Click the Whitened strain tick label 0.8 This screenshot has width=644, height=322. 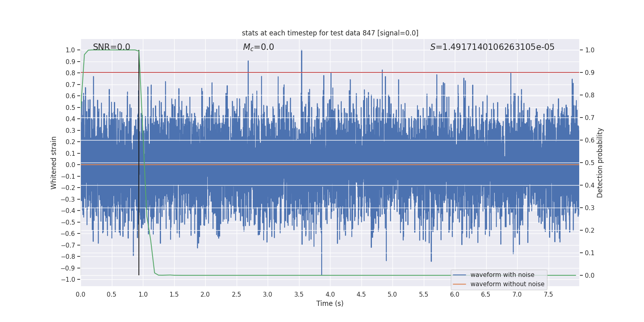(x=70, y=73)
